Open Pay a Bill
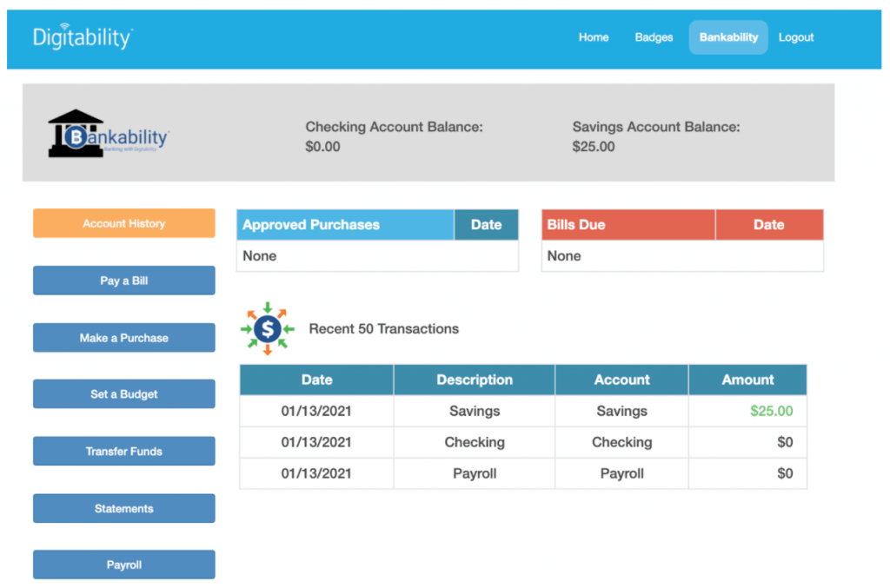The width and height of the screenshot is (890, 588). (123, 280)
